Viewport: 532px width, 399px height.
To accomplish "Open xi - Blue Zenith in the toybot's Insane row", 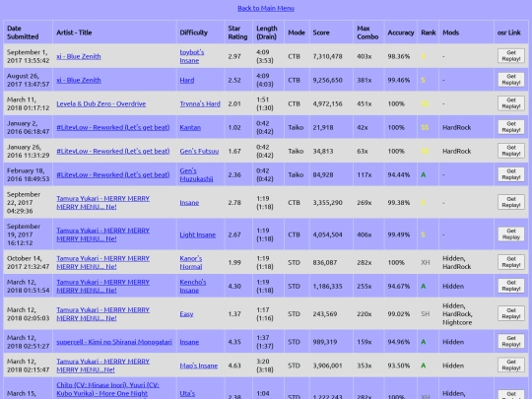I will [x=79, y=56].
